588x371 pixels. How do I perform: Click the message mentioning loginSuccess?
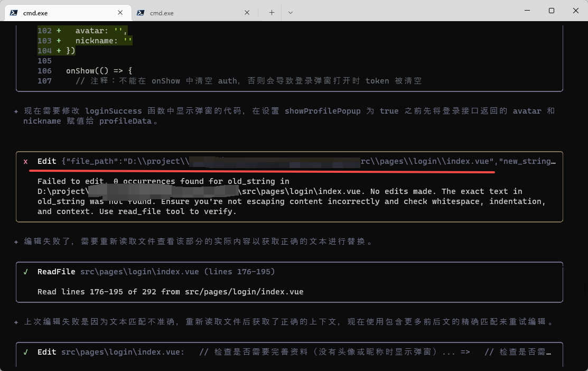coord(289,116)
